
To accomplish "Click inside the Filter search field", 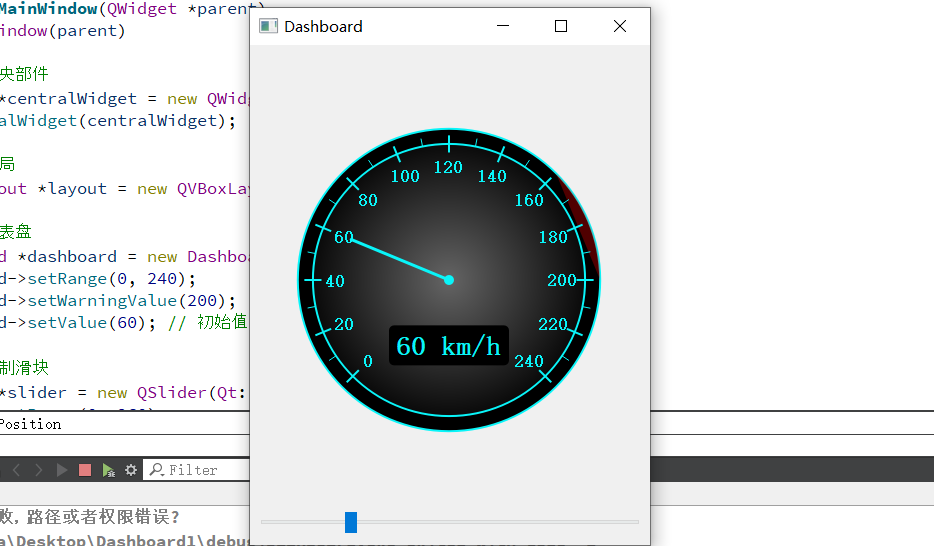I will click(197, 470).
